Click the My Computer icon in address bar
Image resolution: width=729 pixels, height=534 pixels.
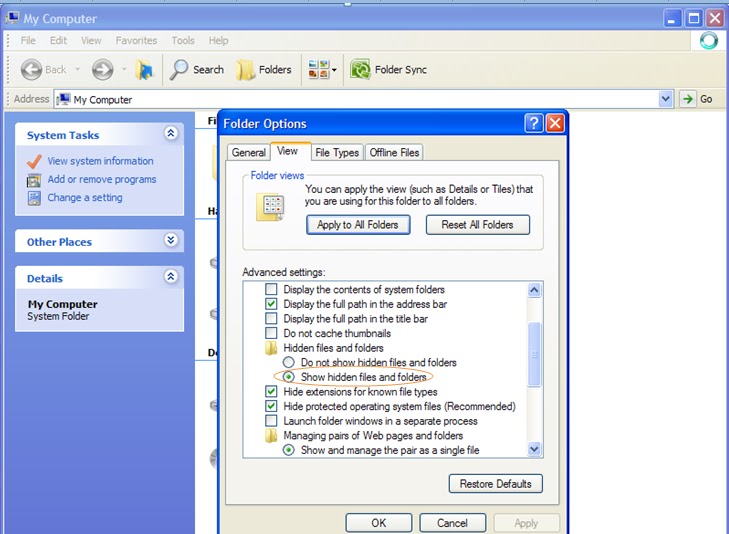point(64,99)
